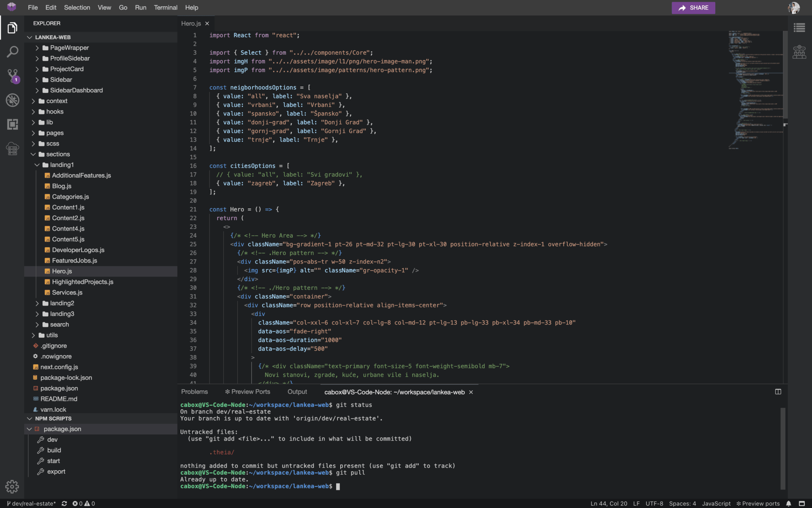812x508 pixels.
Task: Open Settings via the gear icon
Action: click(x=12, y=487)
